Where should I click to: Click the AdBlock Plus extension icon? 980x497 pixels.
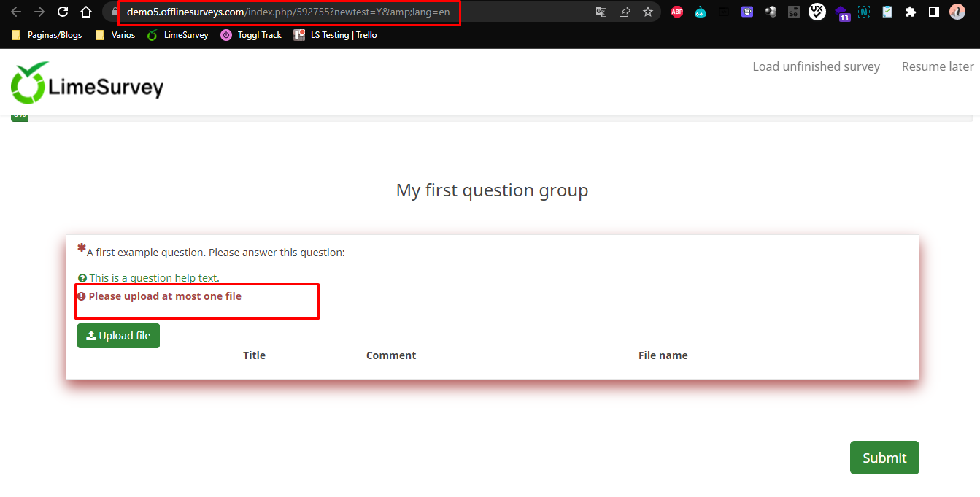pos(677,12)
